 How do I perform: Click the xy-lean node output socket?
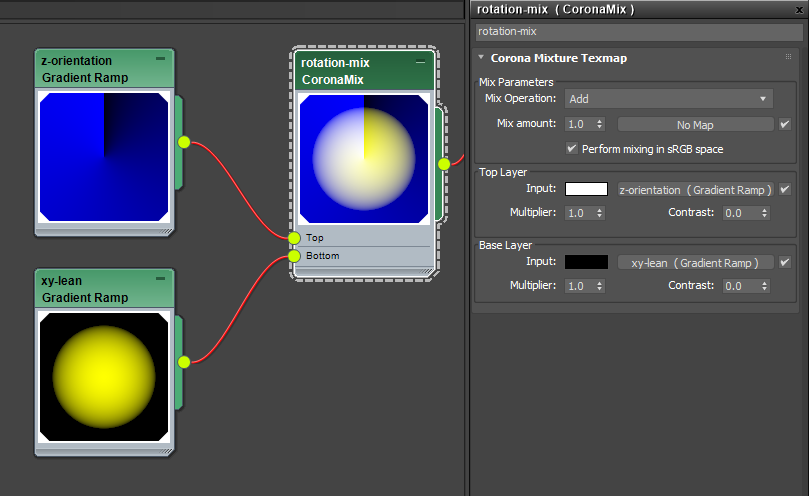tap(184, 362)
